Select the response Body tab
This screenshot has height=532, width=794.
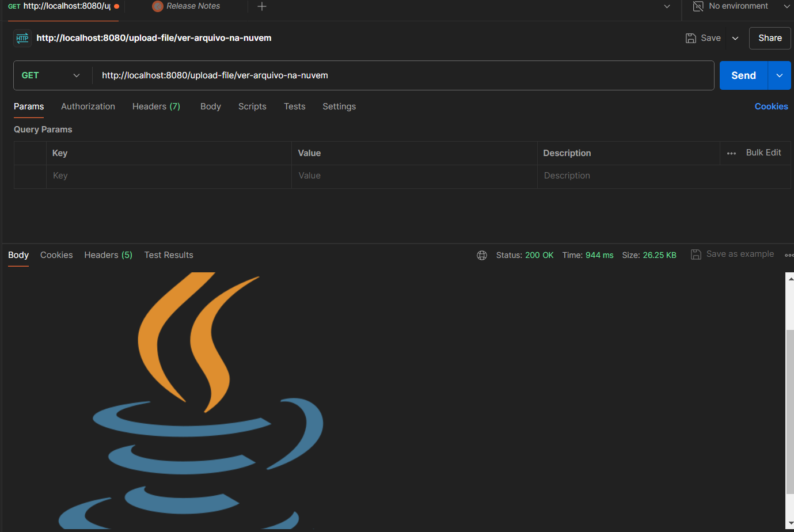[18, 255]
